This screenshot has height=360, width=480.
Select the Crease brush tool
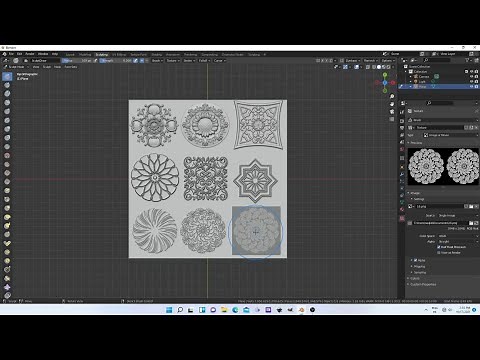coord(7,147)
